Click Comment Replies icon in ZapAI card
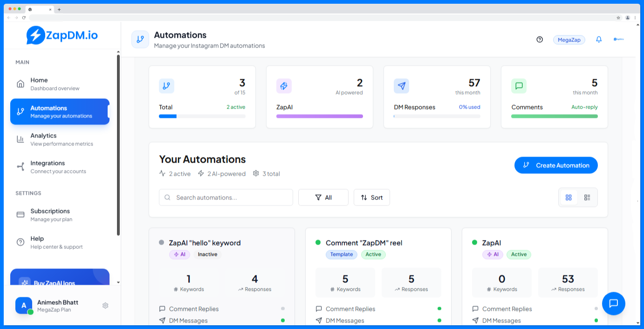Viewport: 644px width, 329px height. [475, 309]
